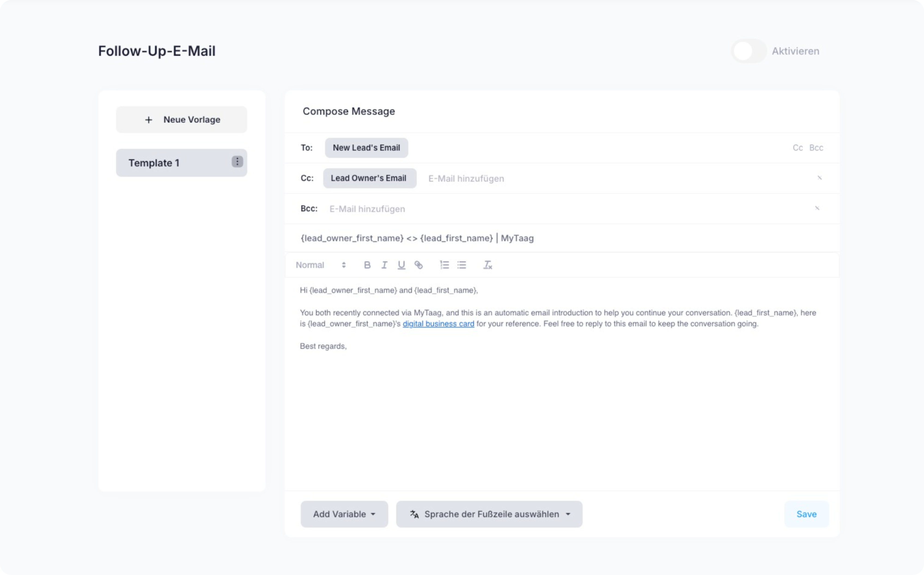Apply italic formatting to text

click(384, 265)
